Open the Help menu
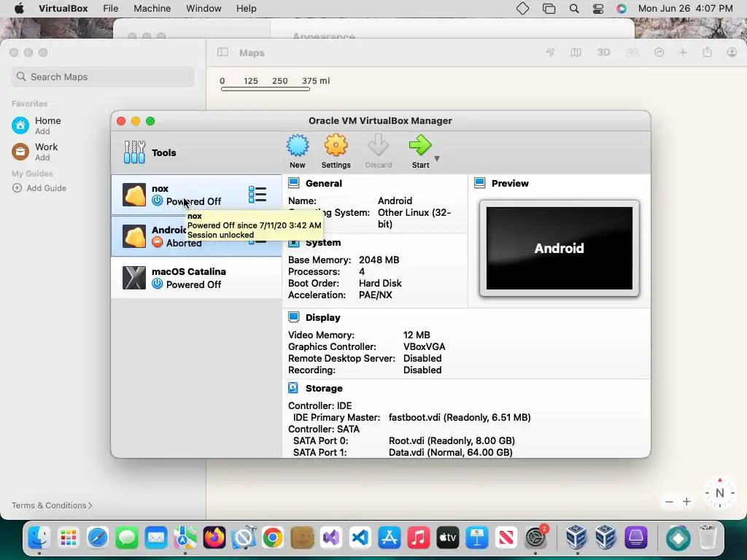The height and width of the screenshot is (560, 747). (x=247, y=9)
